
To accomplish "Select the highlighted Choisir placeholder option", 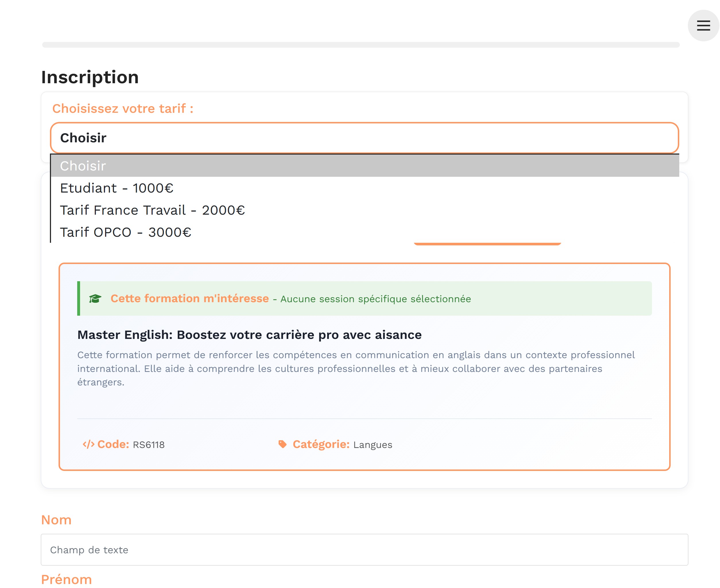I will point(364,166).
